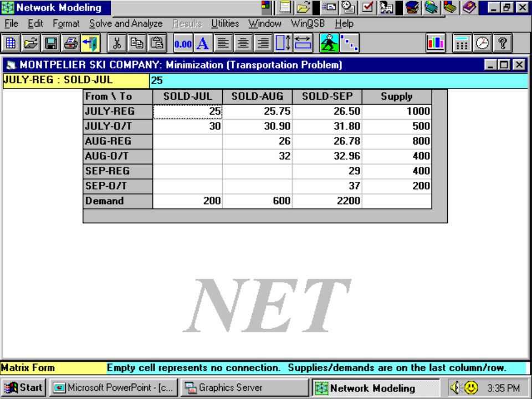The image size is (532, 399).
Task: Click the New Problem grid icon
Action: pyautogui.click(x=11, y=43)
